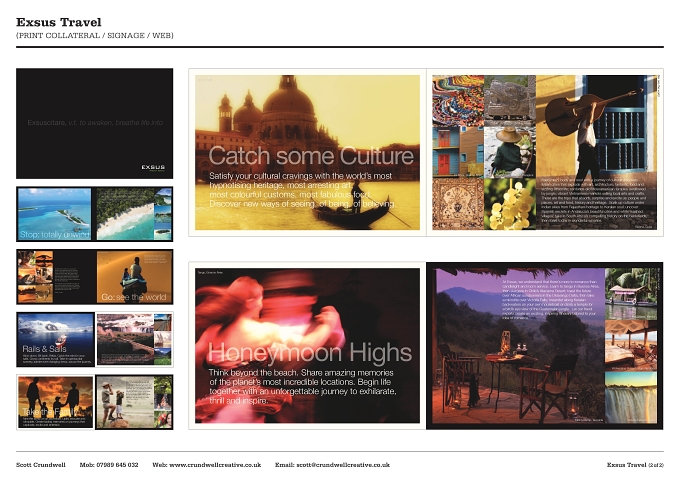Click the Exsus Travel page title
The height and width of the screenshot is (481, 680).
click(59, 22)
